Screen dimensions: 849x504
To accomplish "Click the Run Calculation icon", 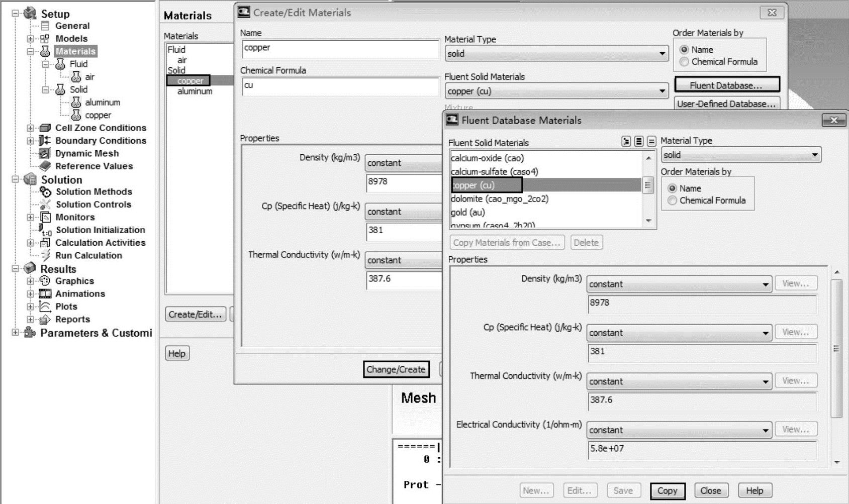I will pyautogui.click(x=45, y=255).
